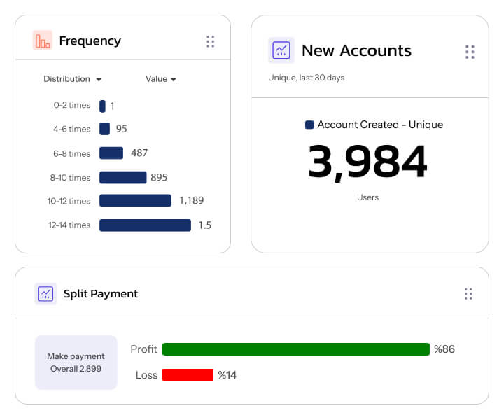
Task: Click the 12-14 times bar
Action: click(145, 225)
